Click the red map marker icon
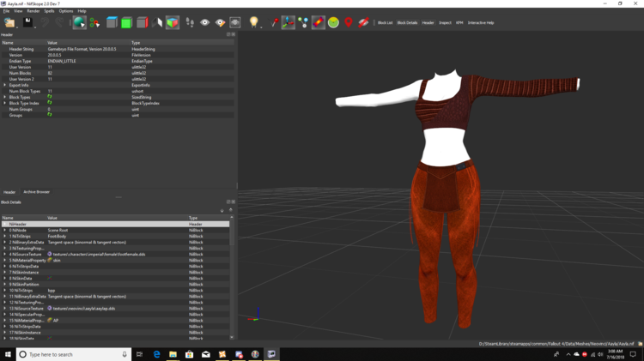Image resolution: width=644 pixels, height=361 pixels. click(x=349, y=22)
